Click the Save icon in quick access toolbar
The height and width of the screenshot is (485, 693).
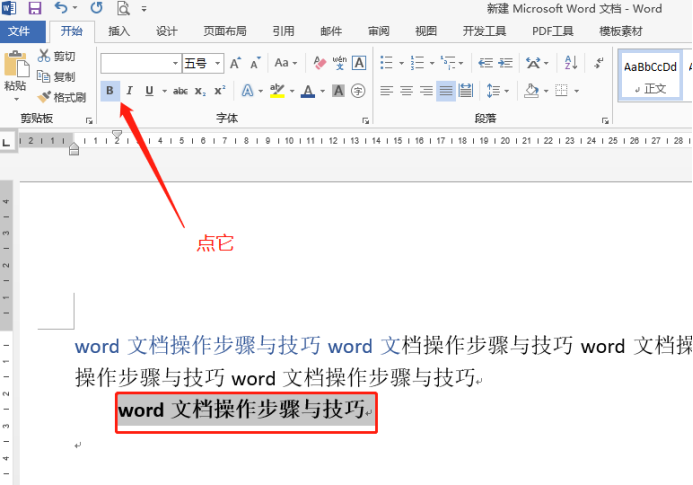pyautogui.click(x=34, y=8)
